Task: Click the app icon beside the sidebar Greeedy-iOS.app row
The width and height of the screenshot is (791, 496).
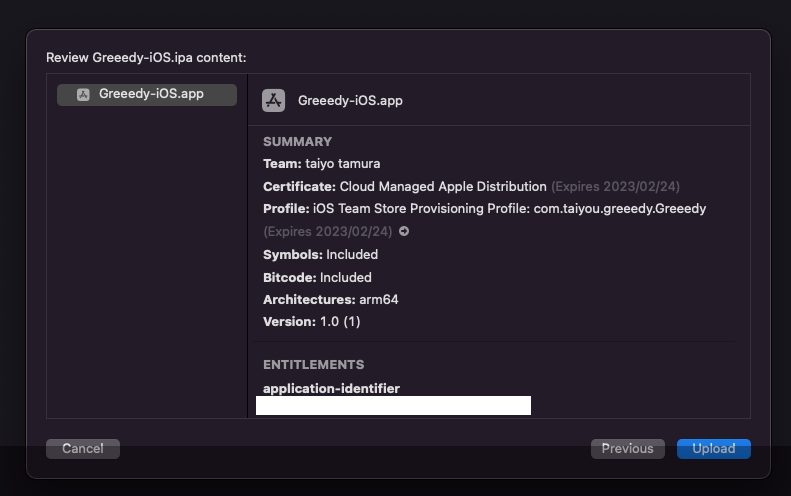Action: tap(83, 94)
